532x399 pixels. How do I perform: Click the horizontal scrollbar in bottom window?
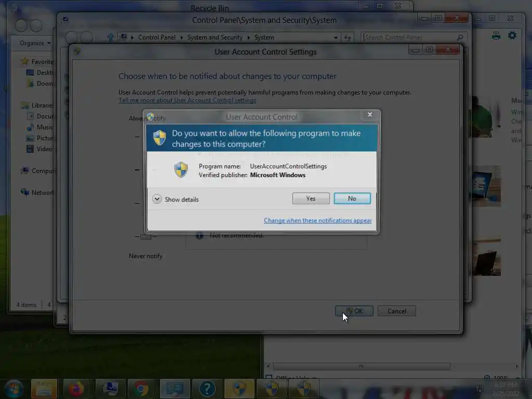click(x=362, y=366)
